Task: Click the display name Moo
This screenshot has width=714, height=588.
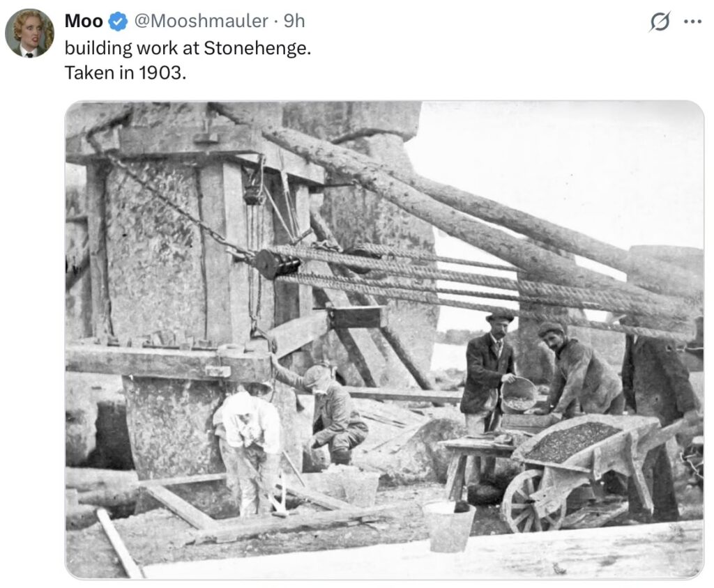Action: (x=84, y=21)
